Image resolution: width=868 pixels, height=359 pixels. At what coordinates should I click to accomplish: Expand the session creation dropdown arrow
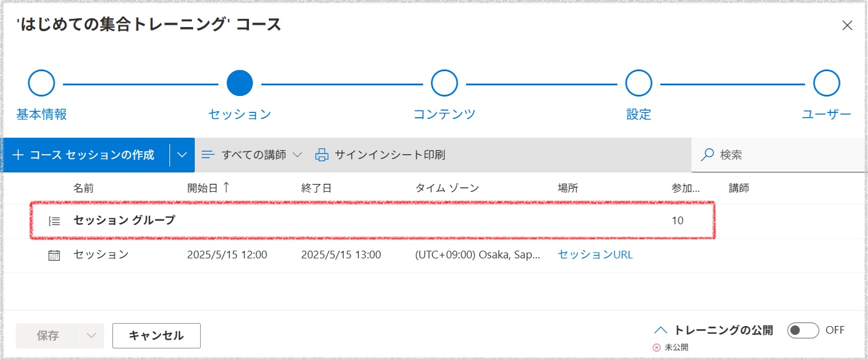(182, 155)
